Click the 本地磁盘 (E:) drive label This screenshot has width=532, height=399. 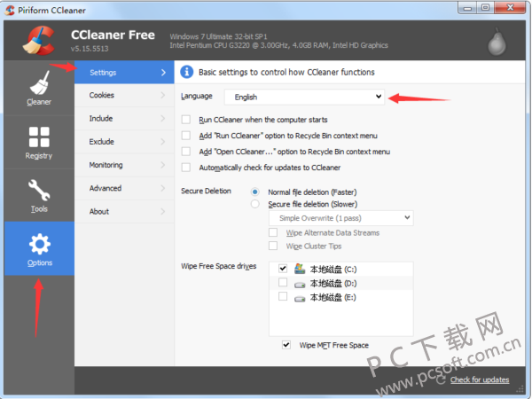(332, 298)
